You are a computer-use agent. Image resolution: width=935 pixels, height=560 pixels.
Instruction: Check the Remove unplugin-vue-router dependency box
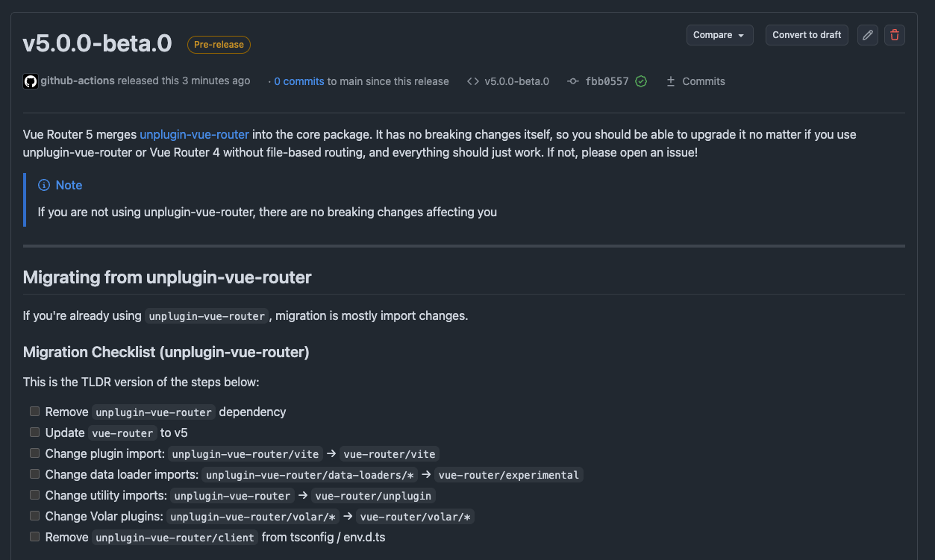point(34,412)
